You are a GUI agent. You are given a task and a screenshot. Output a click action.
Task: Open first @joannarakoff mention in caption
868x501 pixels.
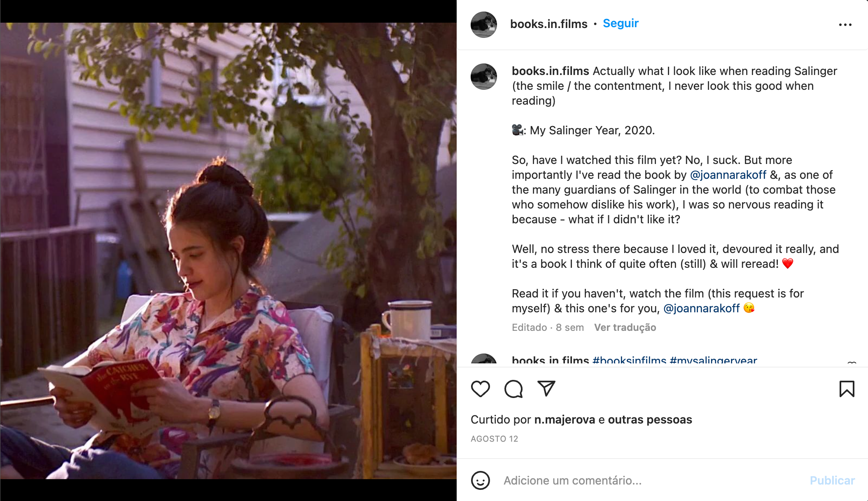pyautogui.click(x=728, y=175)
